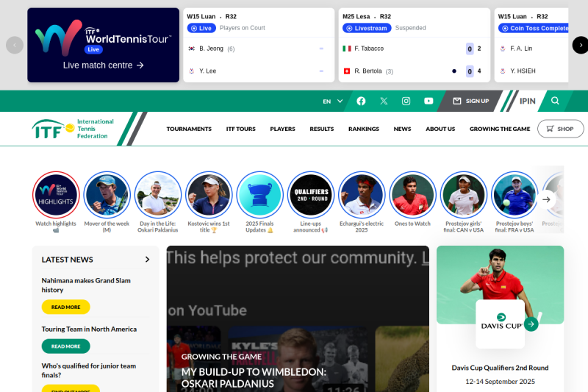Open Nahimana makes Grand Slam history headline
Image resolution: width=588 pixels, height=392 pixels.
(x=86, y=285)
